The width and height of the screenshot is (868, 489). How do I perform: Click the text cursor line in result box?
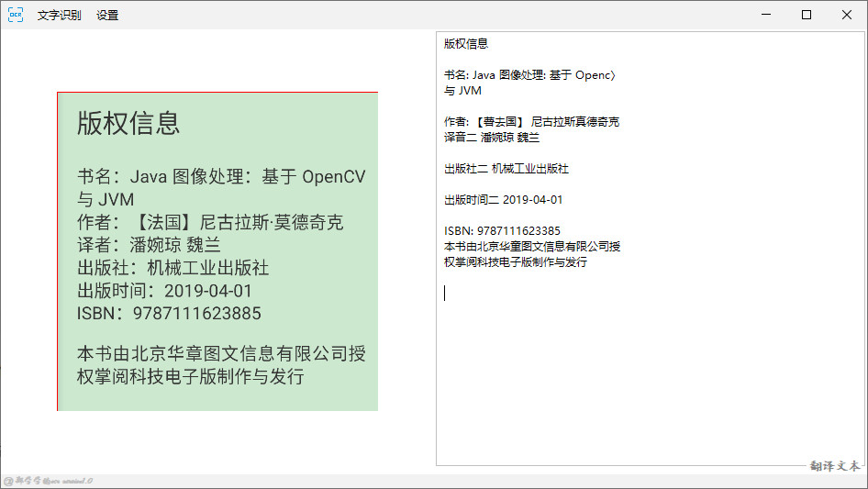pyautogui.click(x=444, y=293)
